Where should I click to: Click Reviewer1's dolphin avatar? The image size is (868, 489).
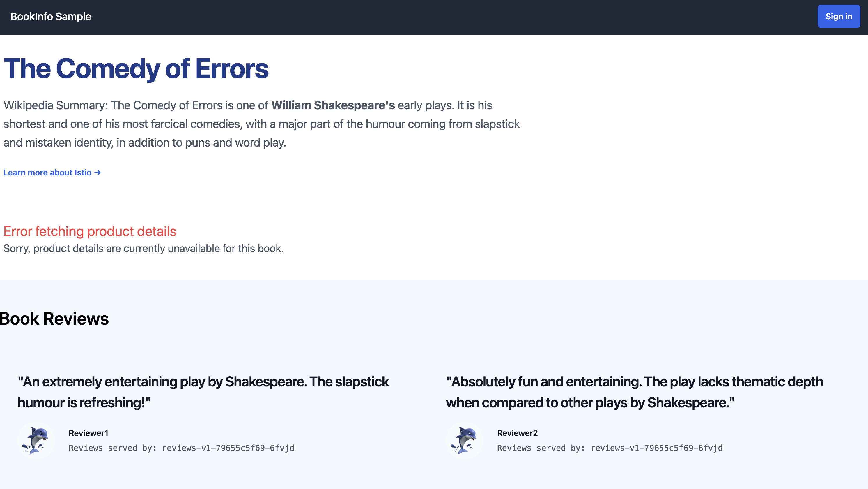[x=36, y=440]
